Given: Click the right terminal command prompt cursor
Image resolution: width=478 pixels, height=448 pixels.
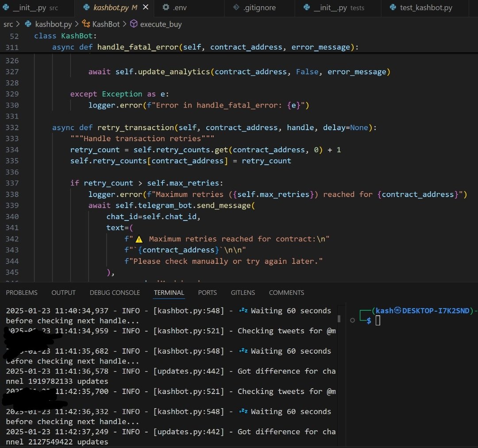Looking at the screenshot, I should [378, 321].
